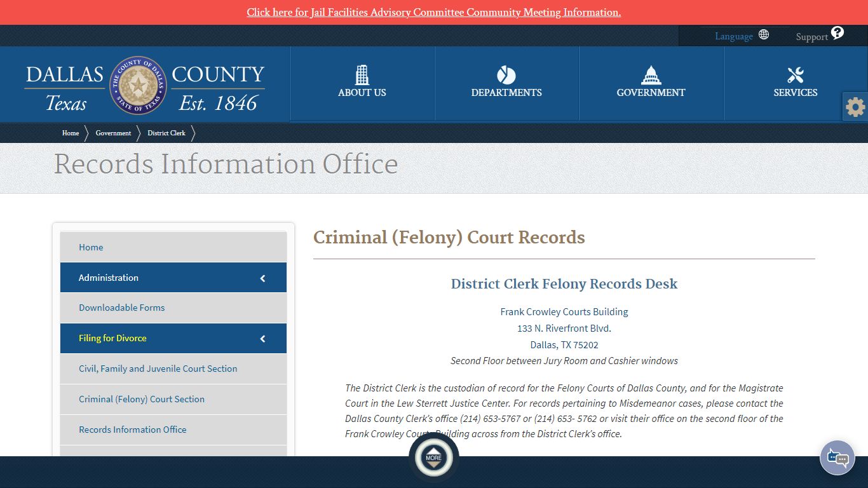Image resolution: width=868 pixels, height=488 pixels.
Task: Click the Language globe icon
Action: 764,35
